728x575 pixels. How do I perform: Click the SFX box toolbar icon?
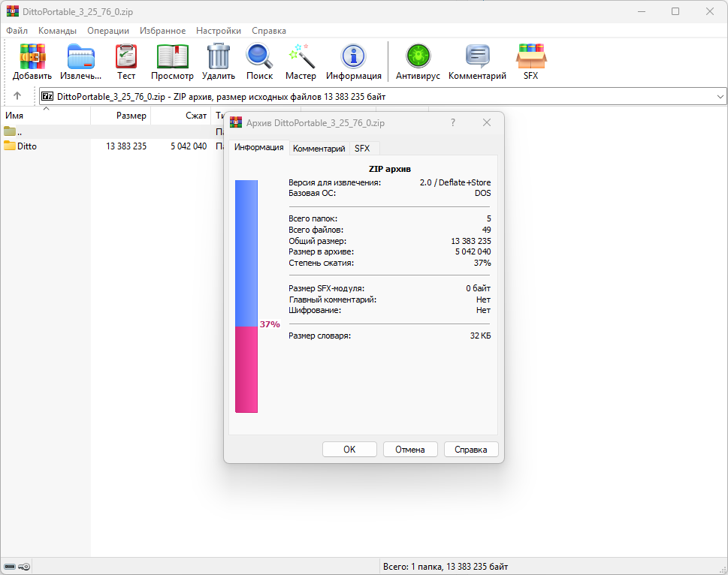[x=530, y=56]
